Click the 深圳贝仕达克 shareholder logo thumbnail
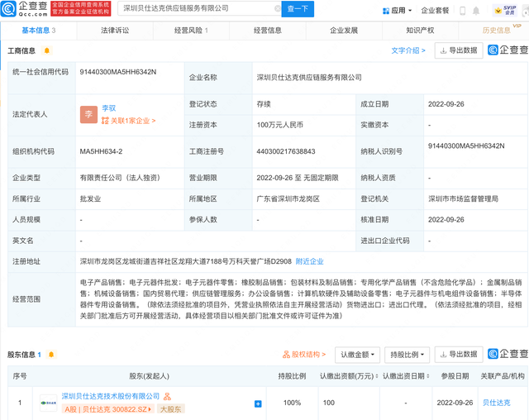Image resolution: width=529 pixels, height=420 pixels. (x=49, y=403)
